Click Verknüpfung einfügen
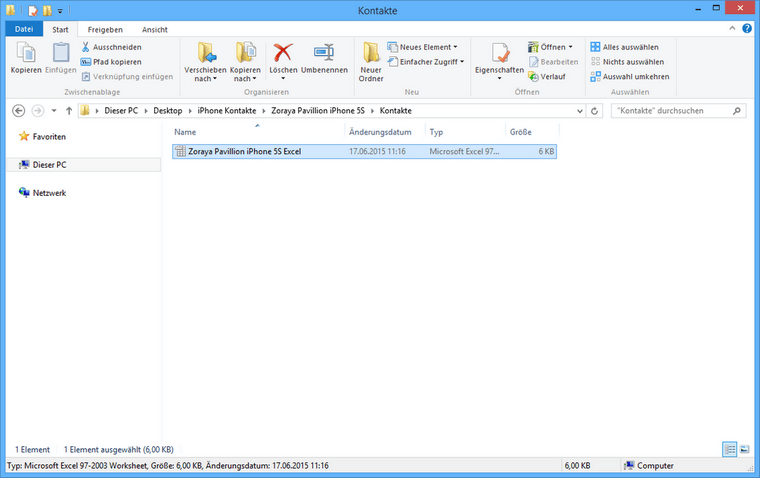The width and height of the screenshot is (760, 478). 127,77
